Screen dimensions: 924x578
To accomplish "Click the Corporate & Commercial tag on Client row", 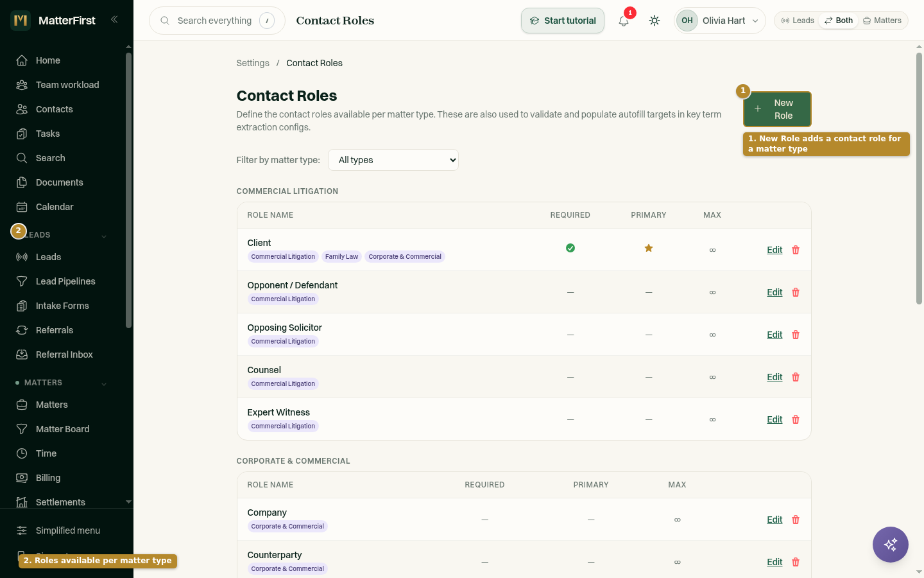I will click(x=405, y=256).
